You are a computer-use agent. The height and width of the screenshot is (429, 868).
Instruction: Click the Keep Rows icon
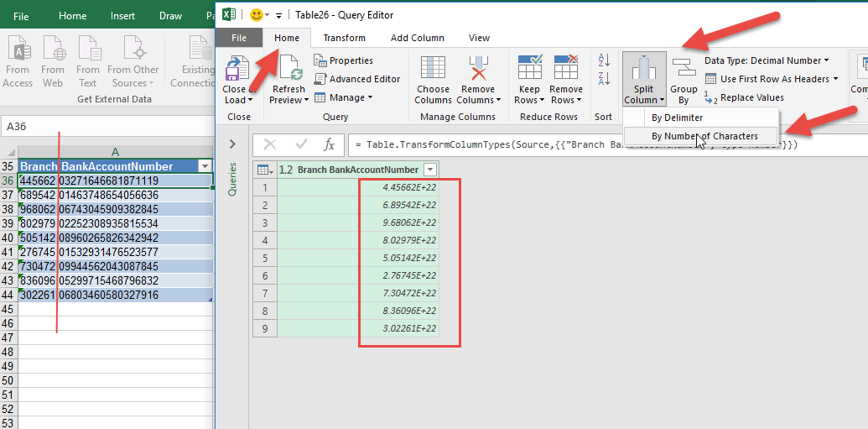pyautogui.click(x=530, y=67)
